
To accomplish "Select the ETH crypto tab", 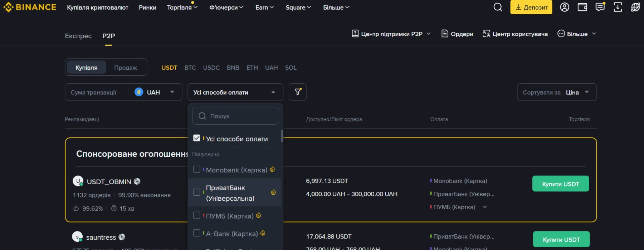I will [252, 67].
